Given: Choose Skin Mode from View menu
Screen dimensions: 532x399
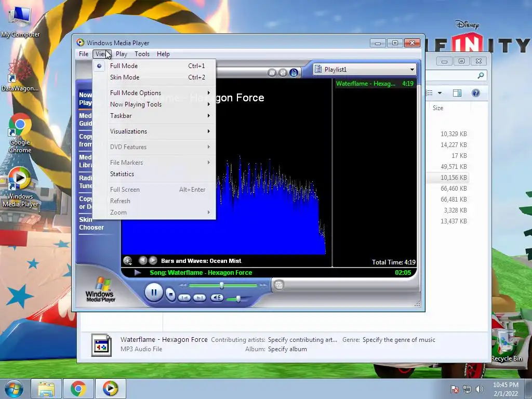Looking at the screenshot, I should (154, 77).
